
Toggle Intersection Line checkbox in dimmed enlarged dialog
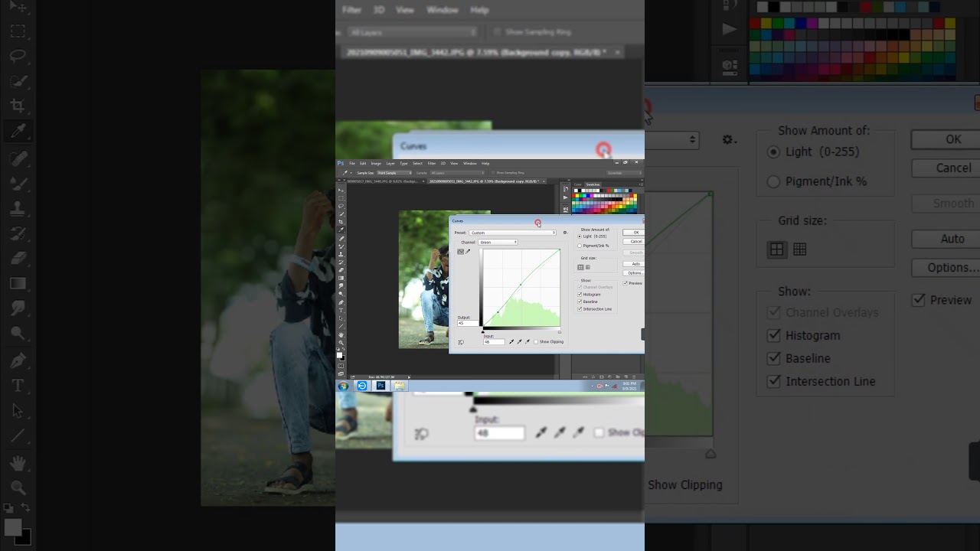click(773, 381)
